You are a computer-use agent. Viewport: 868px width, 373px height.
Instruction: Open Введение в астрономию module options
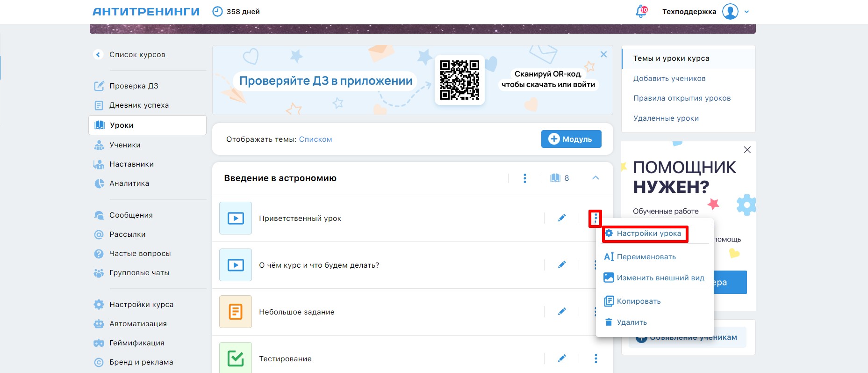pyautogui.click(x=525, y=178)
